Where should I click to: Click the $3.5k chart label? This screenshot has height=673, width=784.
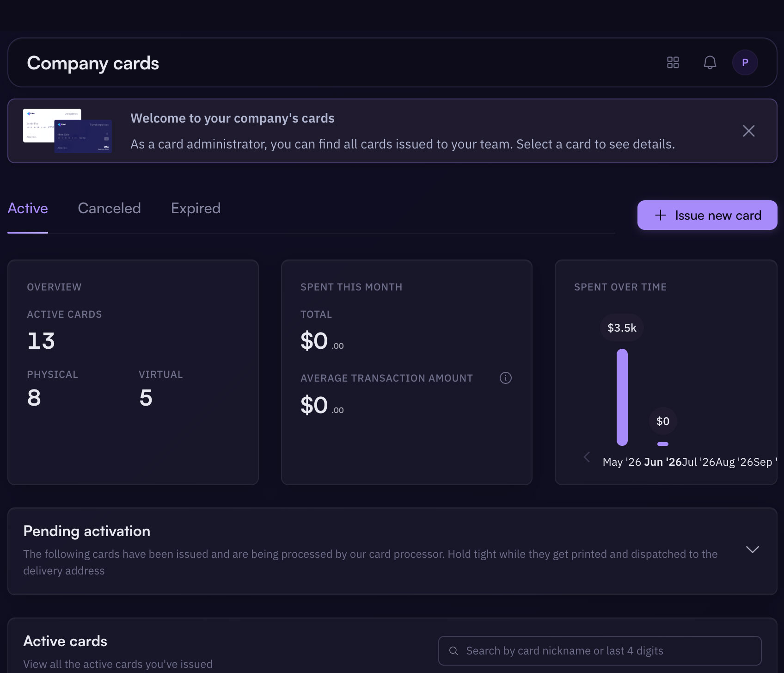coord(622,328)
